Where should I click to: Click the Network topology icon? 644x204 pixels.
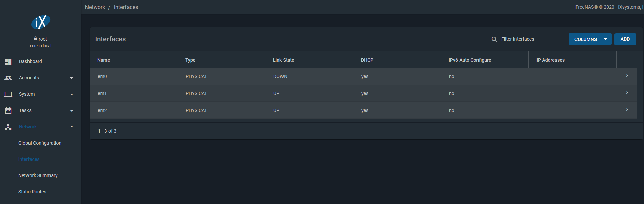click(8, 127)
